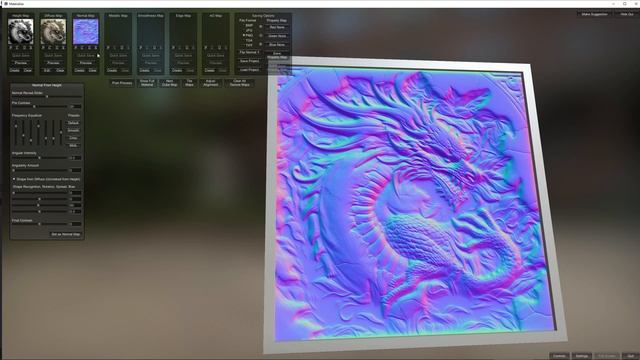Open a Smoothness Map file with O button
This screenshot has width=640, height=360.
pyautogui.click(x=155, y=48)
